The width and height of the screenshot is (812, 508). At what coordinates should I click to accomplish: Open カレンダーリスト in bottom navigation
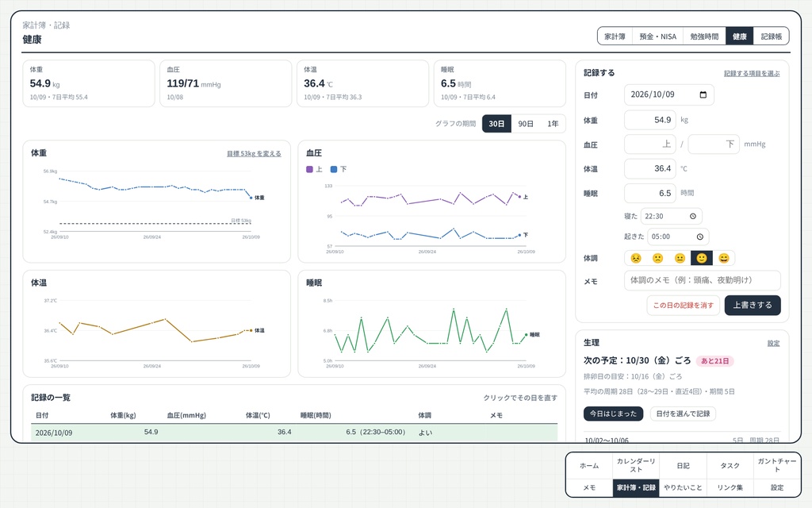click(x=636, y=466)
